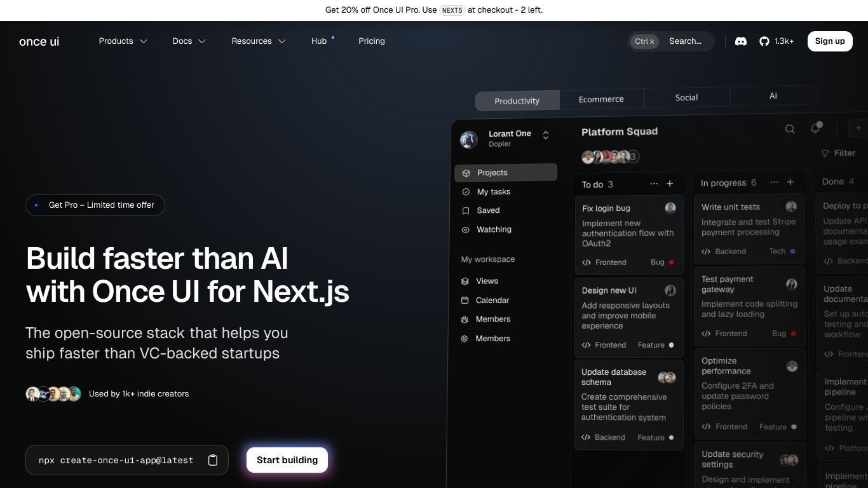868x488 pixels.
Task: Open In progress column more options
Action: [774, 182]
